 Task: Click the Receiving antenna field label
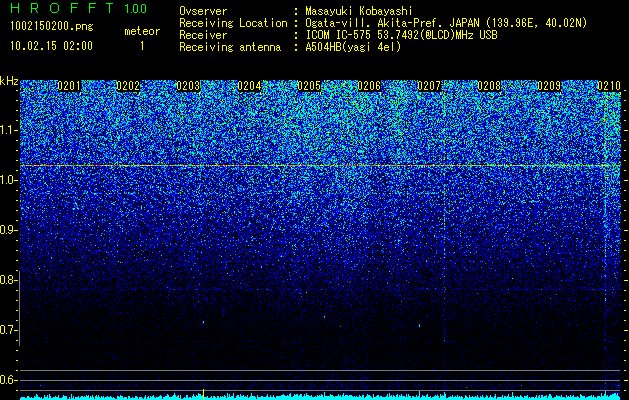[230, 47]
